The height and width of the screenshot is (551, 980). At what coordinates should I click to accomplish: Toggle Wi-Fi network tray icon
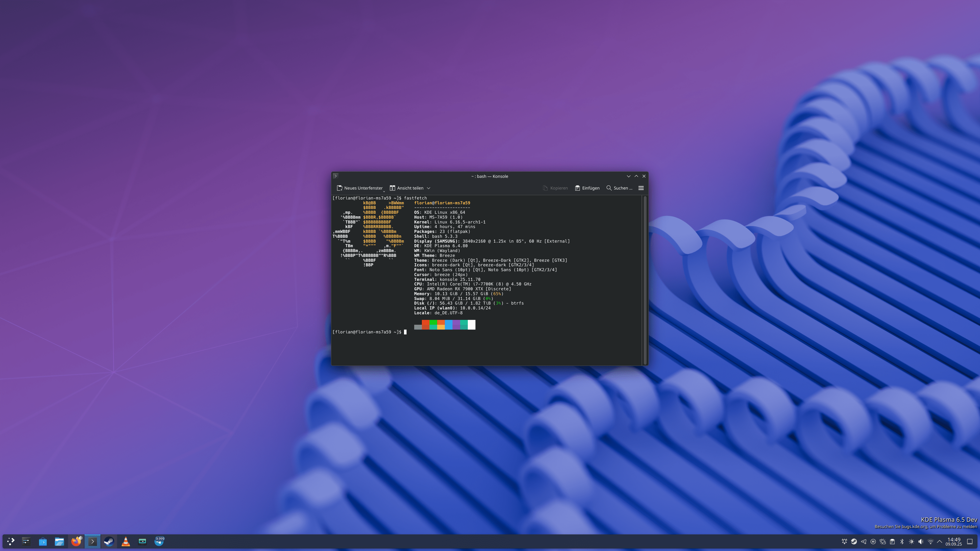coord(930,542)
